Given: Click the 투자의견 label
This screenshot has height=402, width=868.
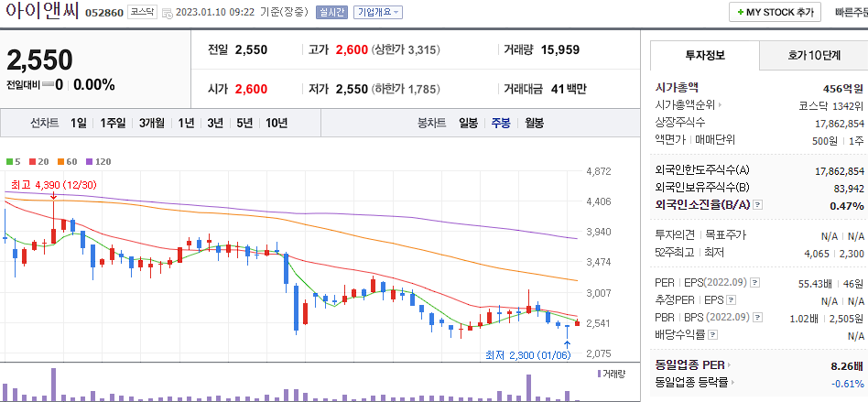Looking at the screenshot, I should pyautogui.click(x=673, y=234).
